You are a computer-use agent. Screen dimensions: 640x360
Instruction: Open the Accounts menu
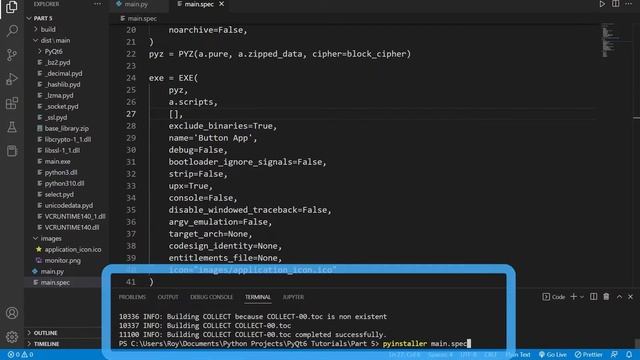pyautogui.click(x=12, y=313)
